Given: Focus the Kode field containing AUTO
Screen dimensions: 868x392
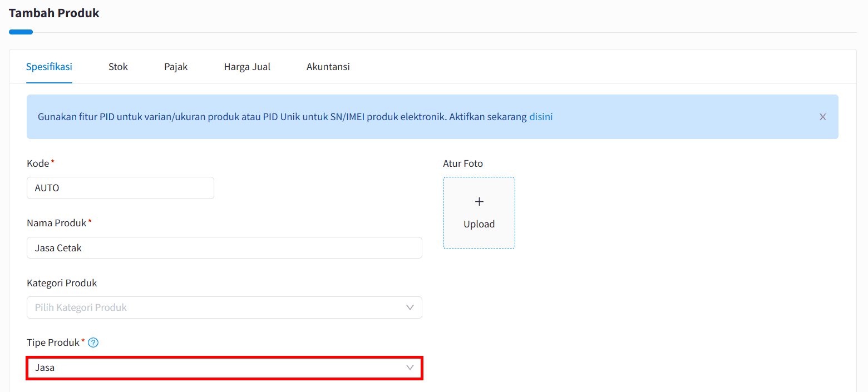Looking at the screenshot, I should (120, 188).
